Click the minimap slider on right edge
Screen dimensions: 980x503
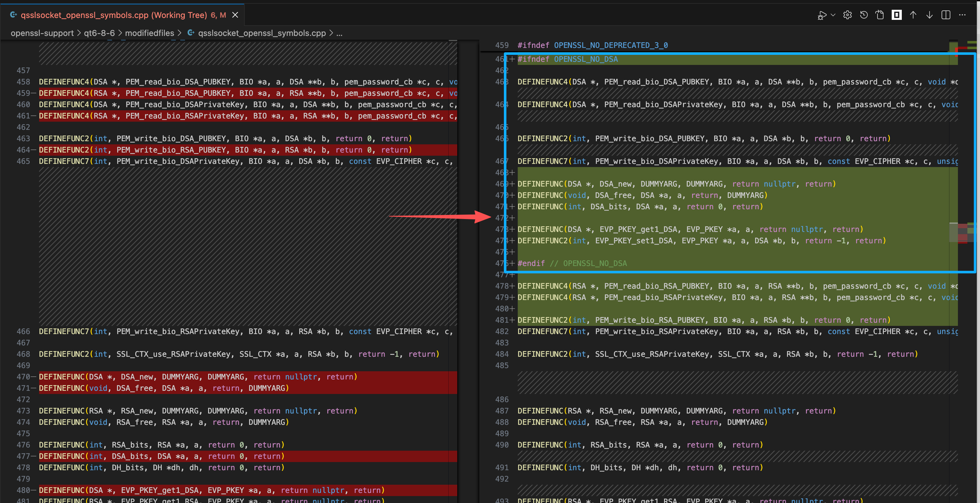[962, 232]
